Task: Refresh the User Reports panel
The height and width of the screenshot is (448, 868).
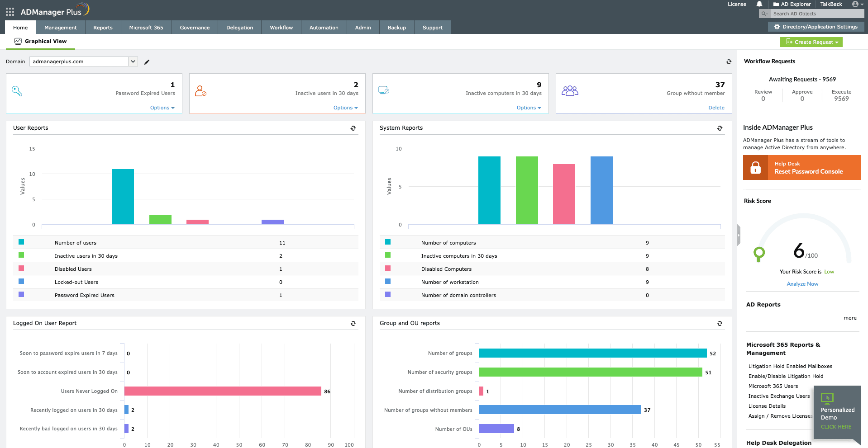Action: (353, 128)
